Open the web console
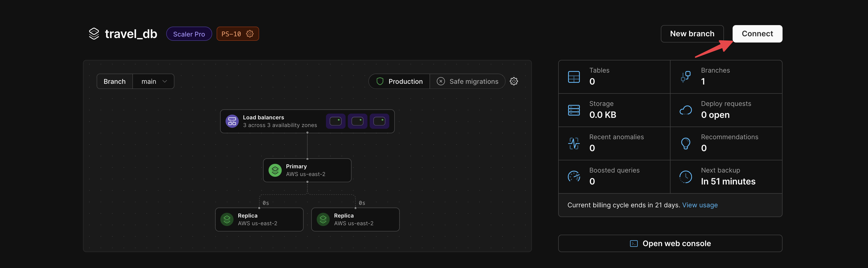 [670, 243]
